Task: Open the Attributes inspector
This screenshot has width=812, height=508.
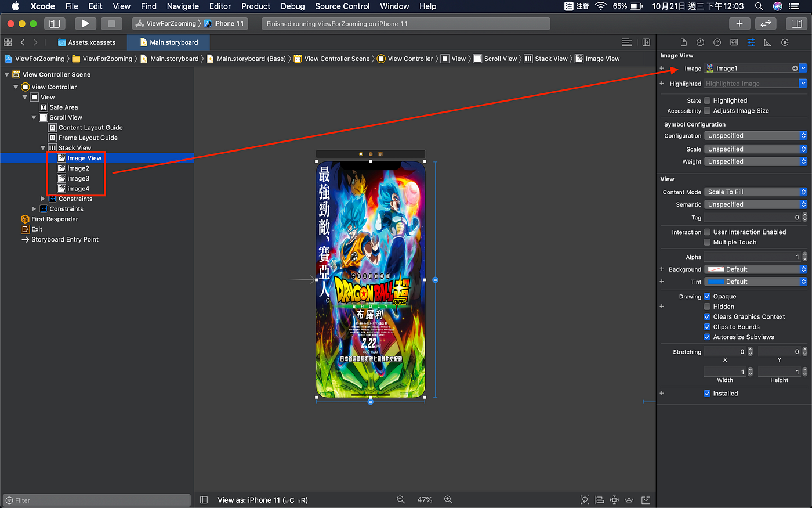Action: [x=751, y=42]
